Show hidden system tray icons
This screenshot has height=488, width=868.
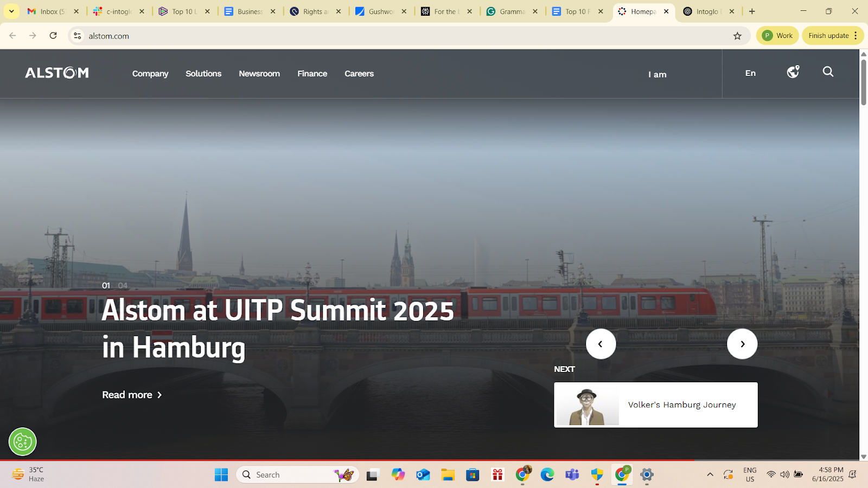click(x=710, y=474)
